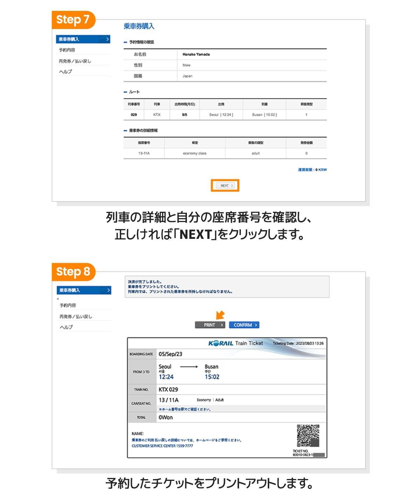The image size is (420, 504).
Task: Open ヘルプ in the Step 8 sidebar
Action: tap(66, 327)
